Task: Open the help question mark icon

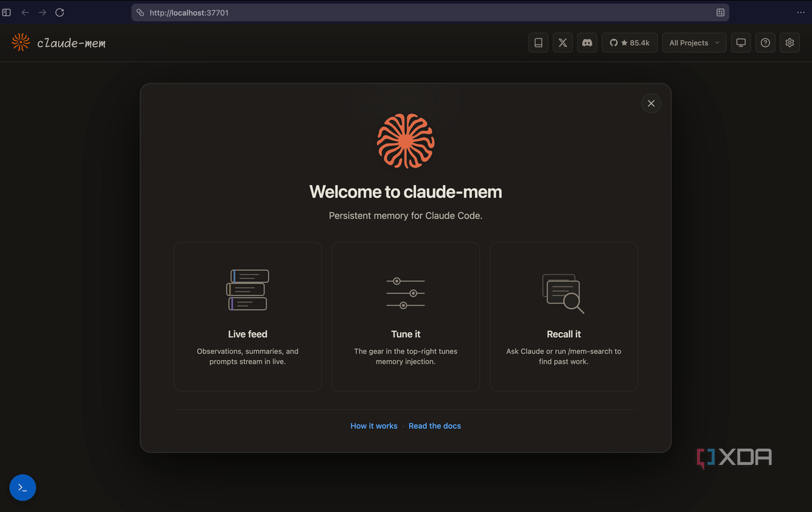Action: (765, 43)
